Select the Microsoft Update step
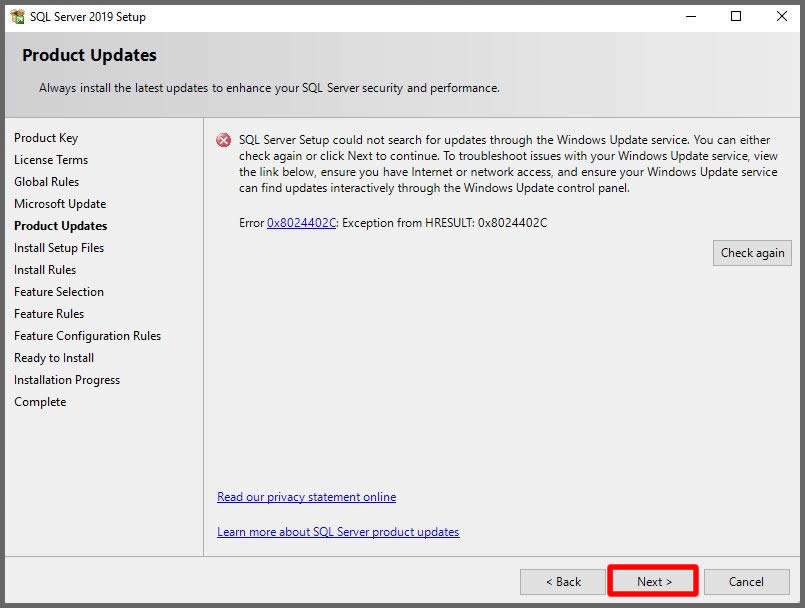This screenshot has width=805, height=608. tap(60, 204)
